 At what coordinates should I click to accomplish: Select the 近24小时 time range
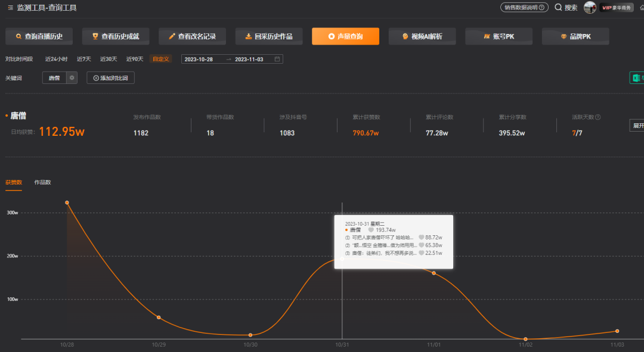click(x=57, y=59)
